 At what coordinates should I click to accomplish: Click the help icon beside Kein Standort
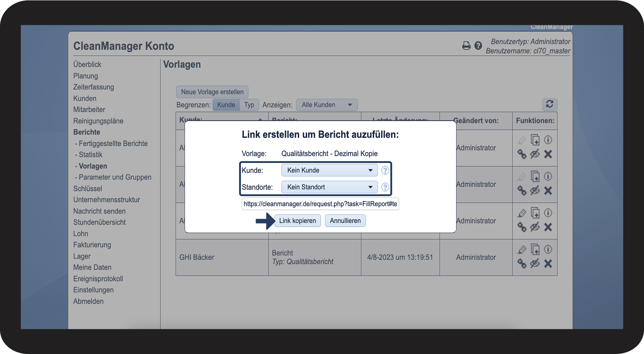(385, 187)
